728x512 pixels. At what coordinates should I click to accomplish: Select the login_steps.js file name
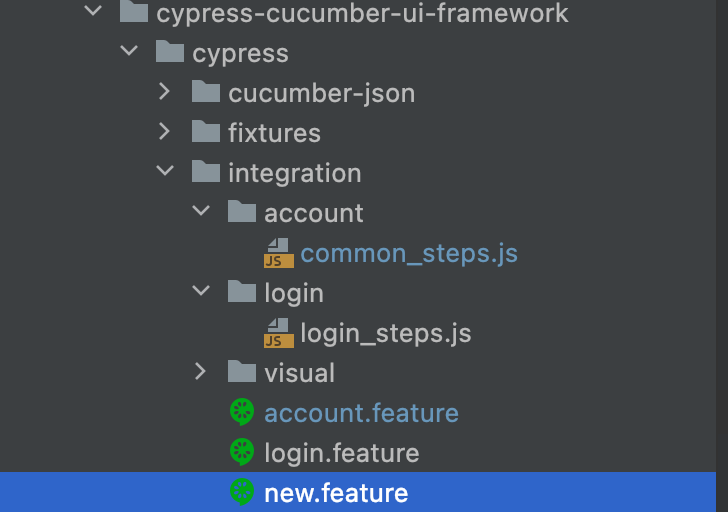click(385, 332)
